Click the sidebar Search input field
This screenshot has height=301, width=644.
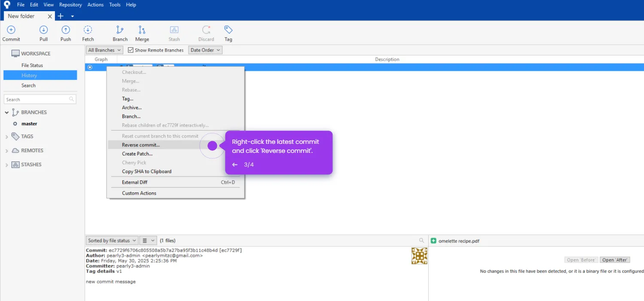[x=40, y=99]
